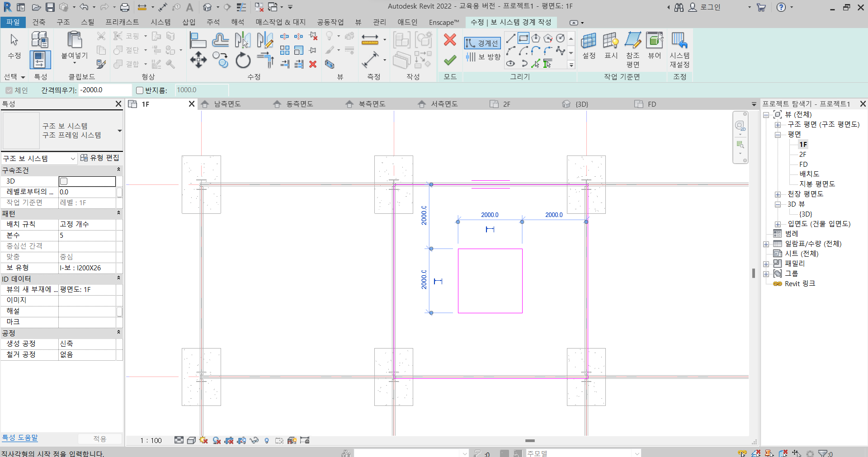868x457 pixels.
Task: Open the Select (선택) panel dropdown
Action: point(14,77)
